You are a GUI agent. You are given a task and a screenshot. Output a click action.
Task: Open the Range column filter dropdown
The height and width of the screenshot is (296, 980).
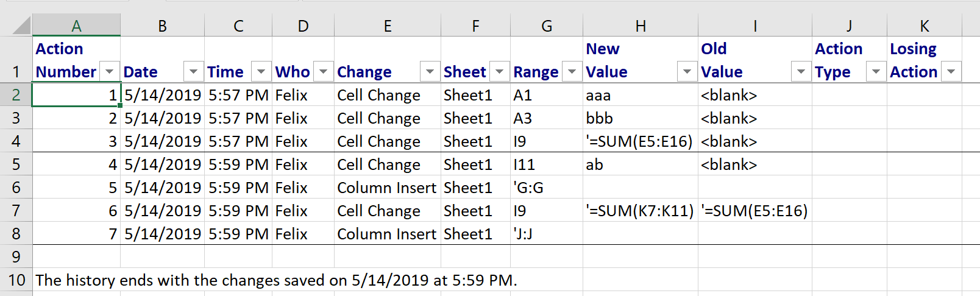tap(572, 72)
